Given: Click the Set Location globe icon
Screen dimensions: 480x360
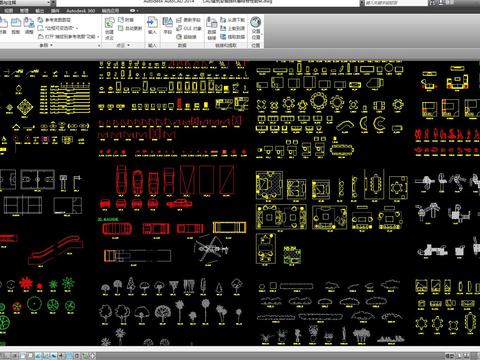Looking at the screenshot, I should [256, 27].
